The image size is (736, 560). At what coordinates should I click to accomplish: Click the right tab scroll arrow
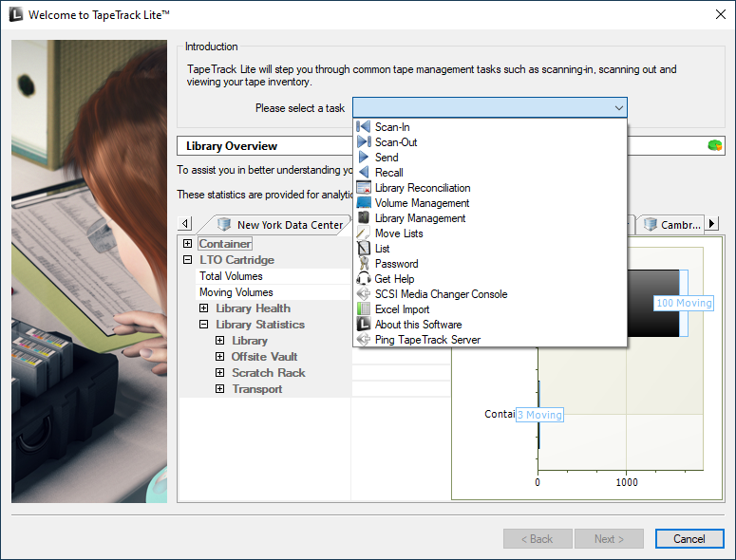[712, 224]
